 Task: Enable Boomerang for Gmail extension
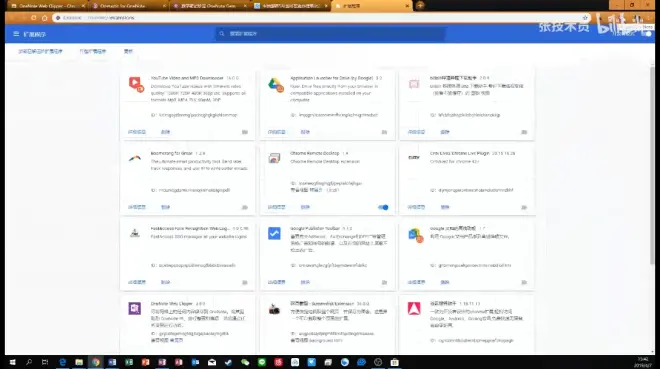coord(245,207)
